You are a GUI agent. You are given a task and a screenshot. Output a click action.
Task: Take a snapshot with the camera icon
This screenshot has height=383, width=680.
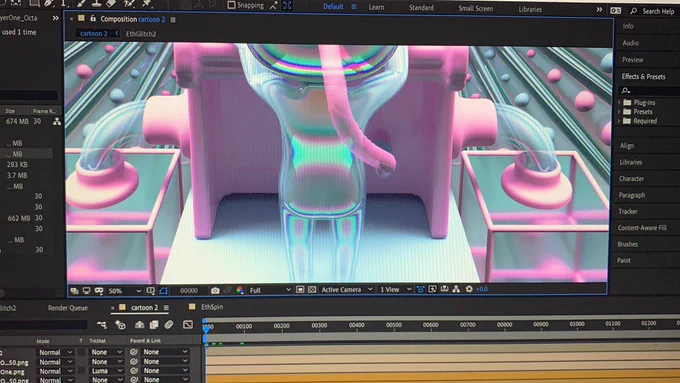215,290
